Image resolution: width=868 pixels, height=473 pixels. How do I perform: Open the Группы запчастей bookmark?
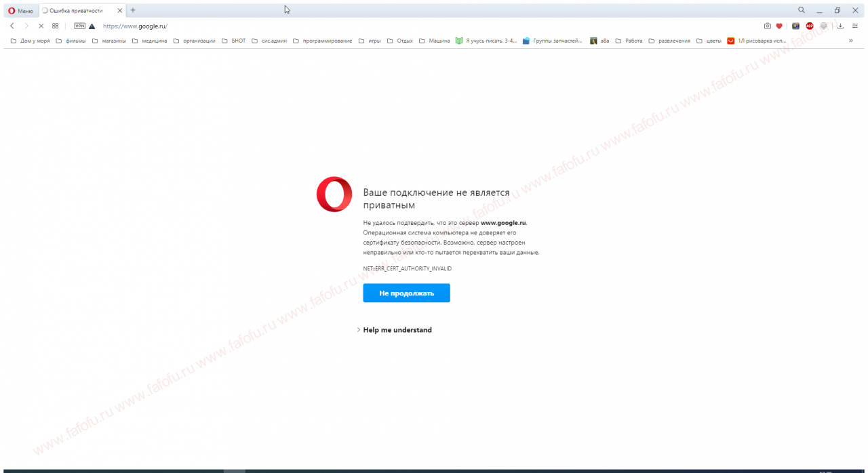[553, 41]
